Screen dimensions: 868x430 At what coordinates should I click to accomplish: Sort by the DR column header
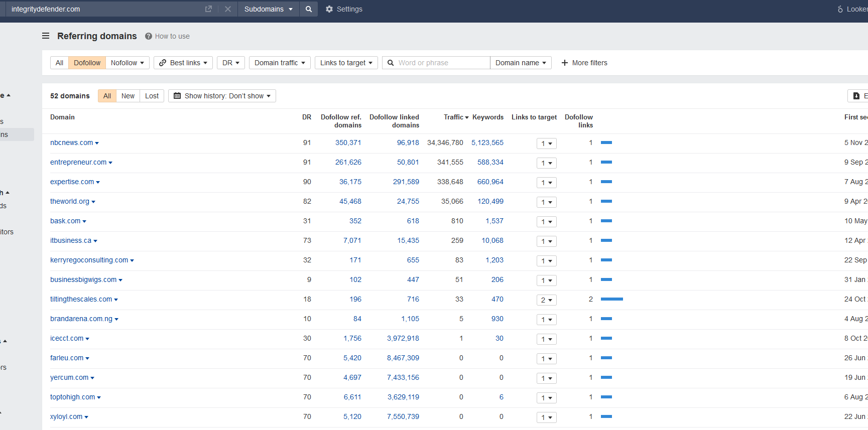pyautogui.click(x=306, y=117)
